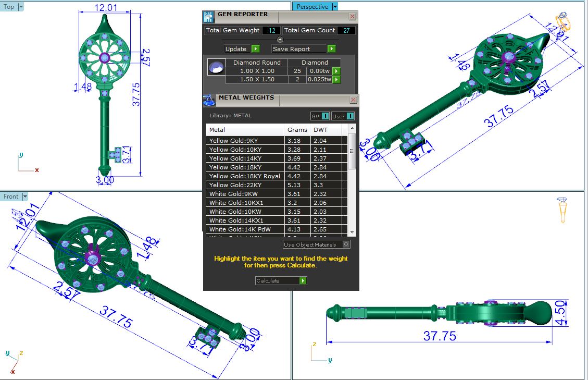
Task: Click the Total Gem Weight value field
Action: (271, 30)
